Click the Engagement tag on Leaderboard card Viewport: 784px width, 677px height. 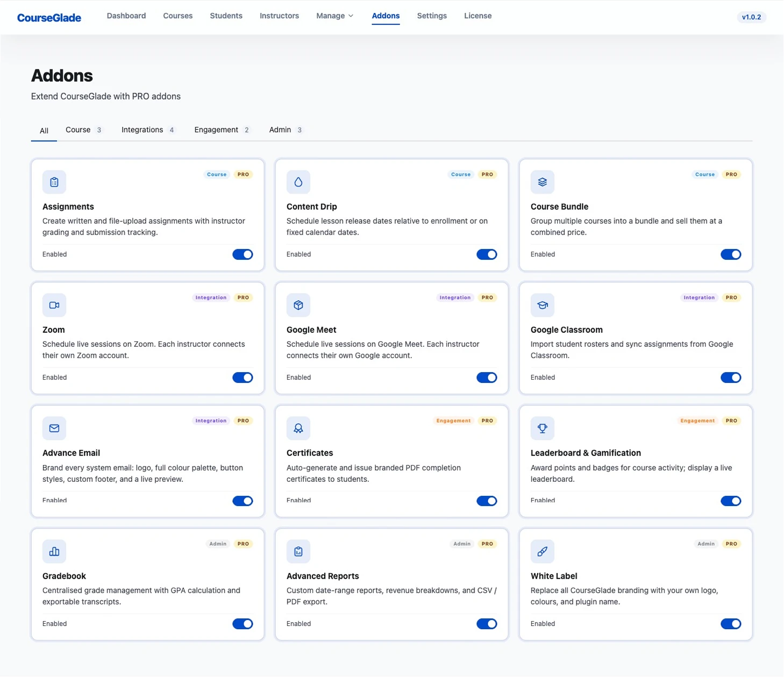coord(697,421)
